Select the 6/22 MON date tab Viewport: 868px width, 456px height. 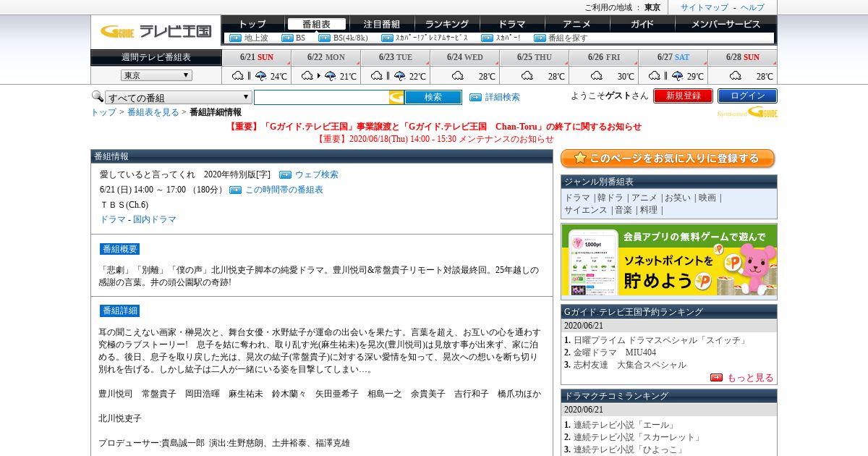326,57
